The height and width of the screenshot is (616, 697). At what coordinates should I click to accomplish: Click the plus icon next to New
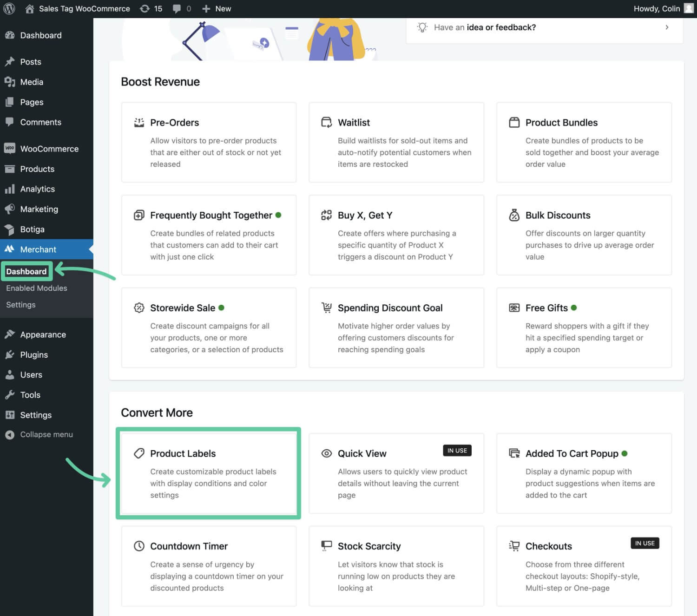click(206, 9)
